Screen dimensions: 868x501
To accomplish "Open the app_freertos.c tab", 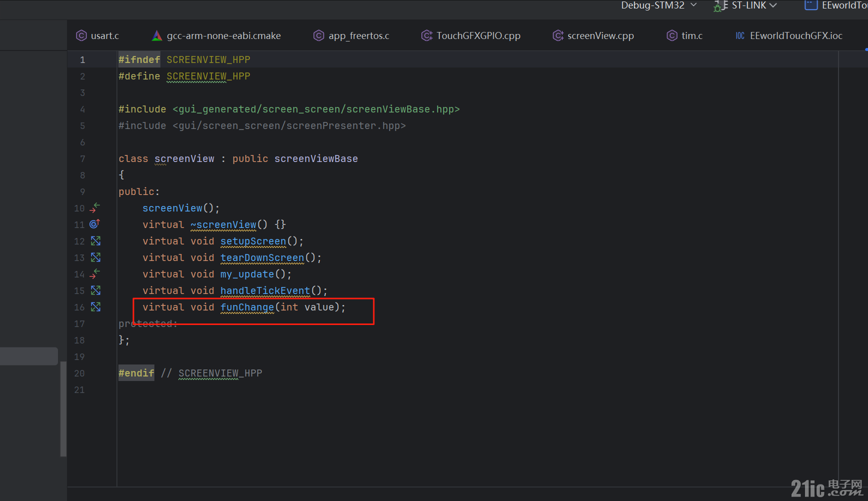I will [x=351, y=35].
